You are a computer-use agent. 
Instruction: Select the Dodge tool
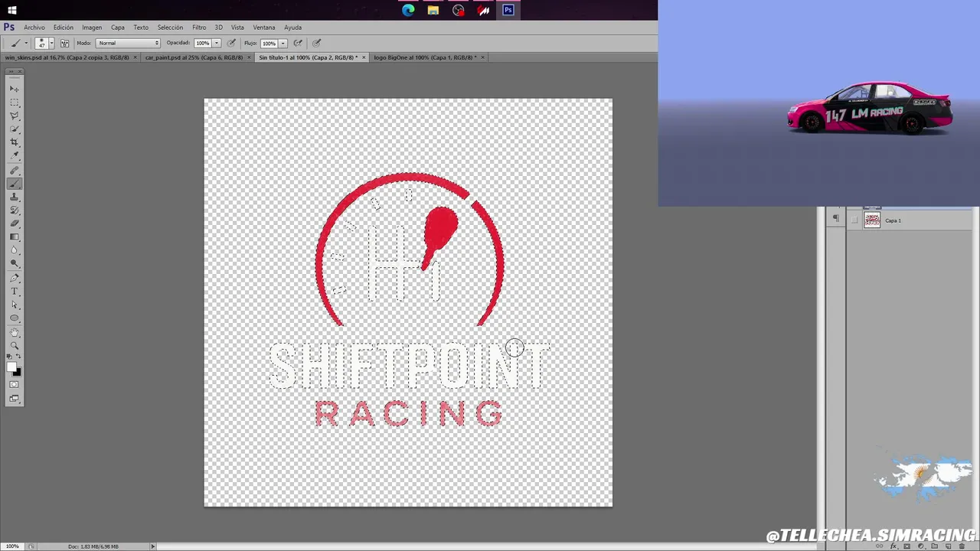pyautogui.click(x=15, y=264)
